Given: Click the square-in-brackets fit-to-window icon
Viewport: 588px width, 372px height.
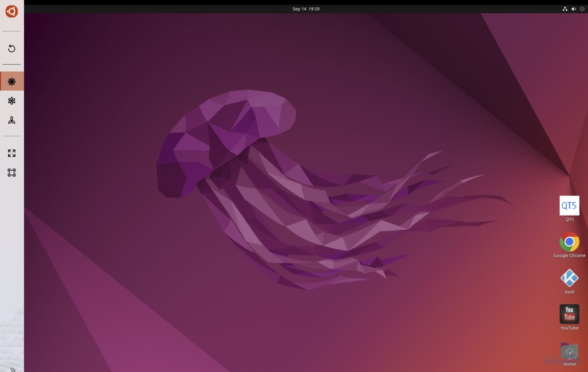Looking at the screenshot, I should [12, 172].
